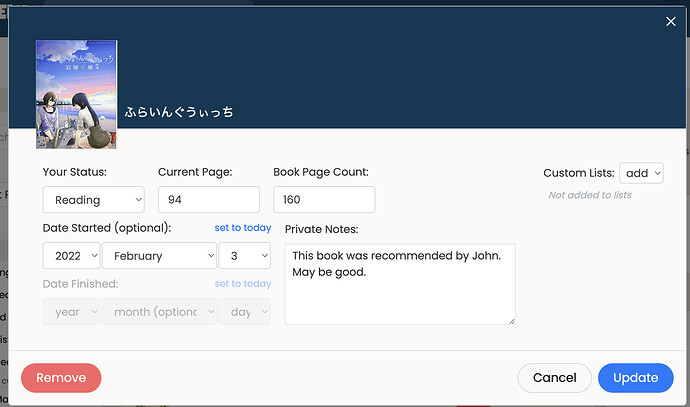Image resolution: width=690 pixels, height=407 pixels.
Task: Open the Date Finished day dropdown
Action: 245,312
